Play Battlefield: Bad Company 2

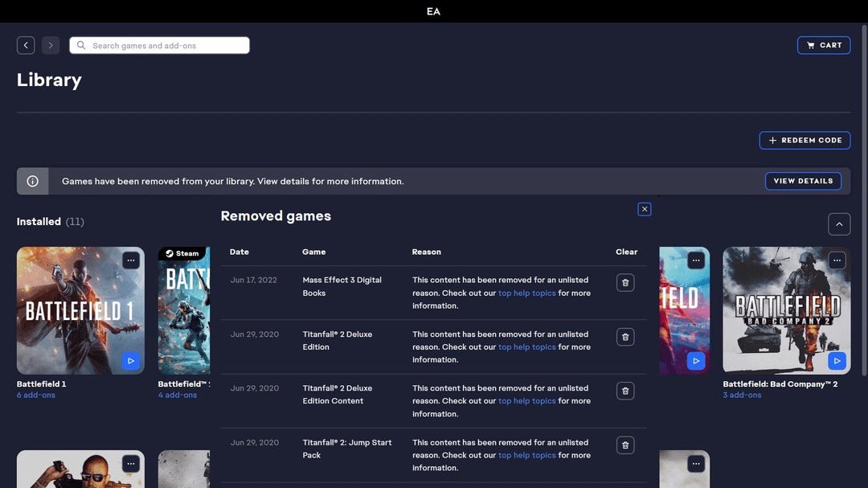[x=837, y=361]
